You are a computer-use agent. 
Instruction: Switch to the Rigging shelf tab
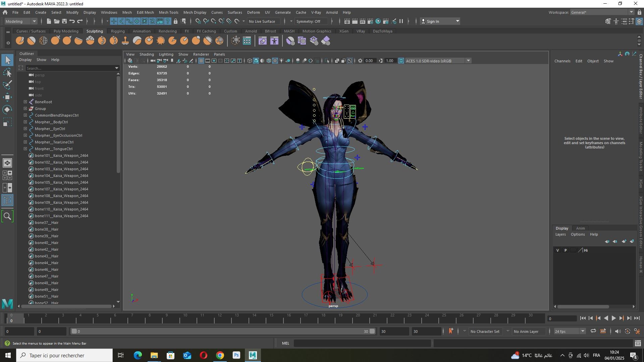pos(118,31)
